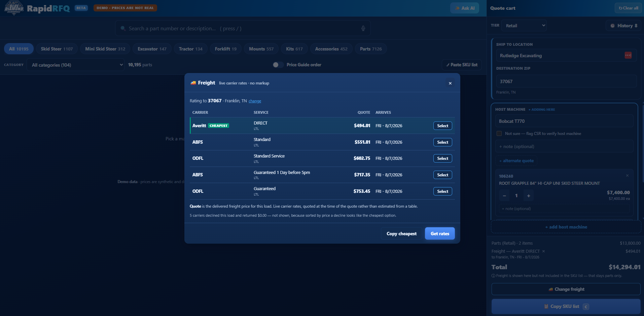The image size is (644, 316).
Task: Click the Copy SKU list button
Action: point(566,306)
